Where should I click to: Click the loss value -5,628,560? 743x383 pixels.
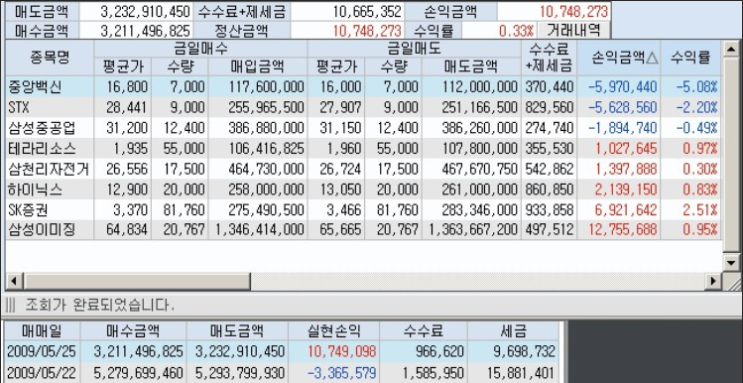pos(623,108)
